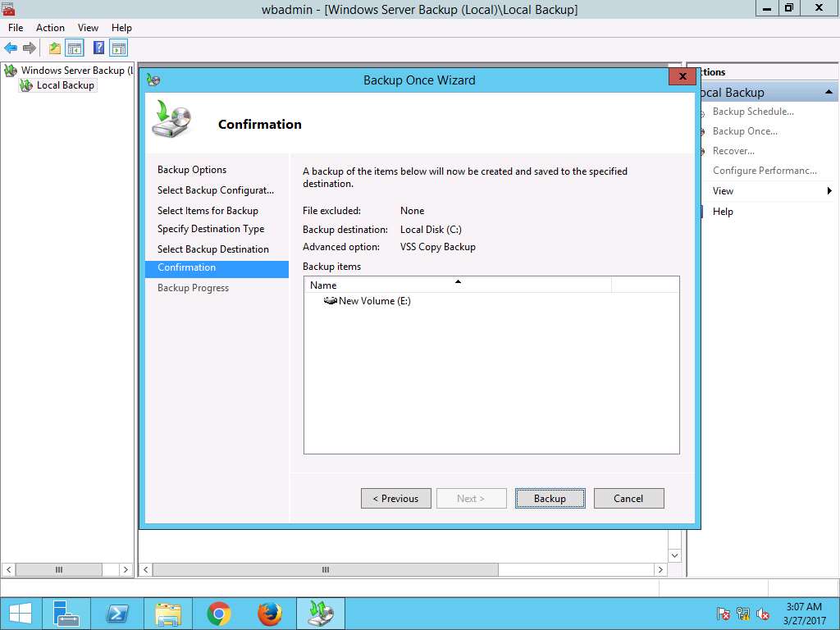The image size is (840, 630).
Task: Collapse the Local Backup actions section
Action: pyautogui.click(x=829, y=92)
